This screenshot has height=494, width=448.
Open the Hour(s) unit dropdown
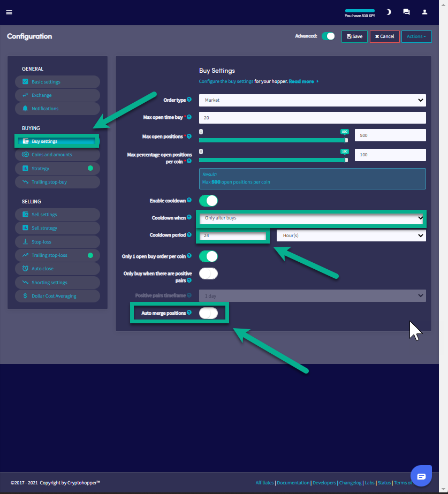tap(351, 235)
